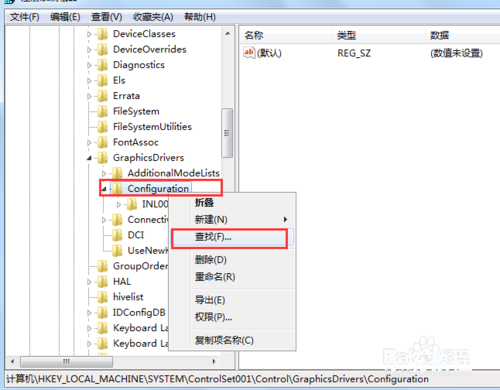
Task: Collapse the GraphicsDrivers key
Action: point(89,158)
